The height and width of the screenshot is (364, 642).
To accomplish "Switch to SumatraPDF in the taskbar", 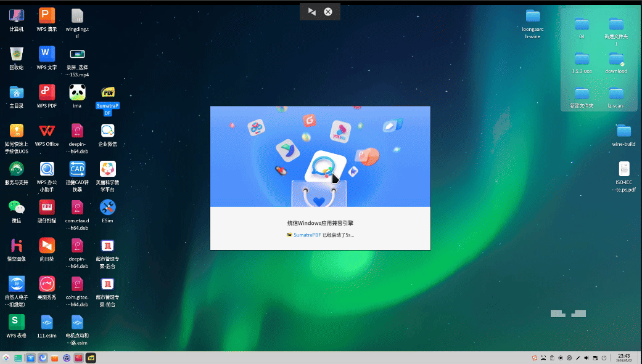I will 91,358.
